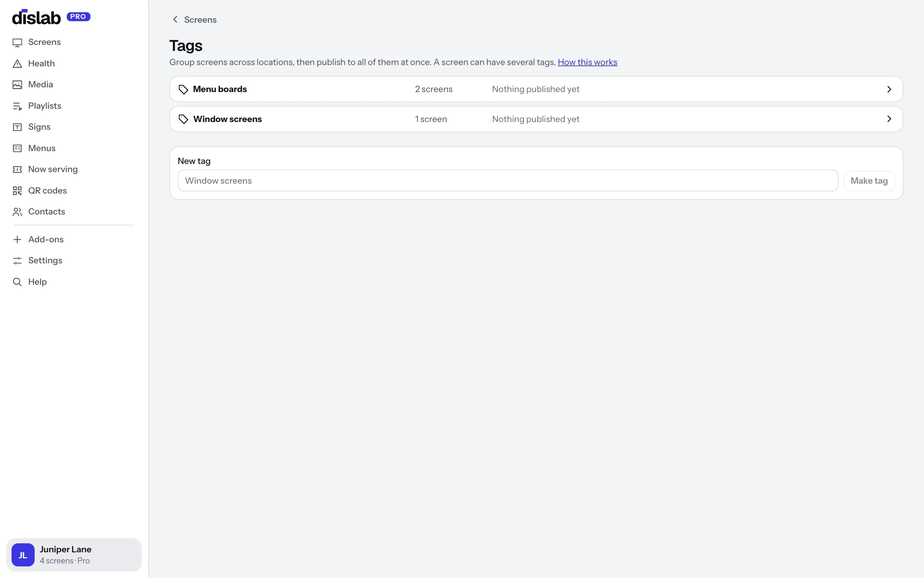This screenshot has height=578, width=924.
Task: Click the dislab logo
Action: tap(36, 17)
